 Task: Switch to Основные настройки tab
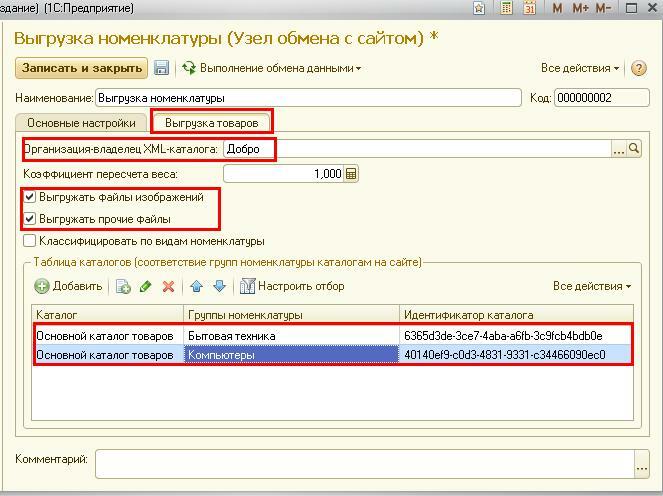pos(81,123)
